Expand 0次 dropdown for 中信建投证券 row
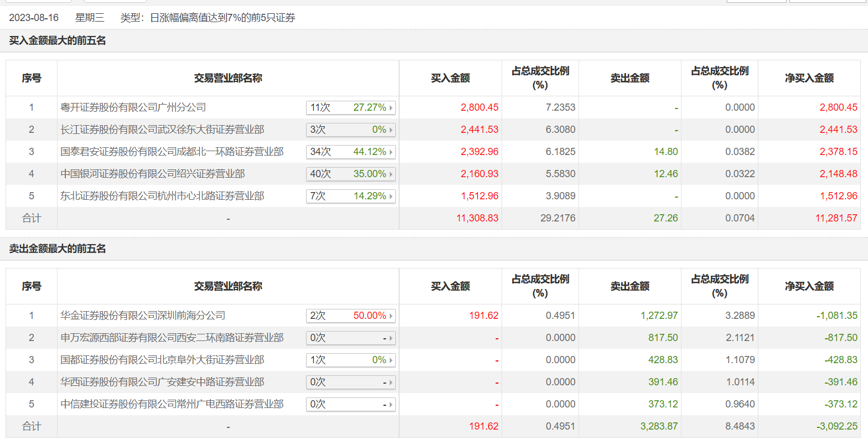868x439 pixels. (x=351, y=404)
